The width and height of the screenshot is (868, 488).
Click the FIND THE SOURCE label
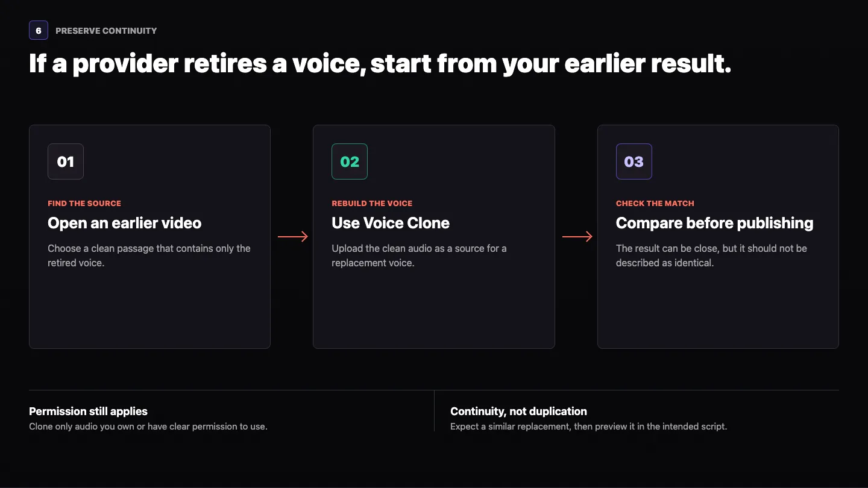tap(84, 204)
